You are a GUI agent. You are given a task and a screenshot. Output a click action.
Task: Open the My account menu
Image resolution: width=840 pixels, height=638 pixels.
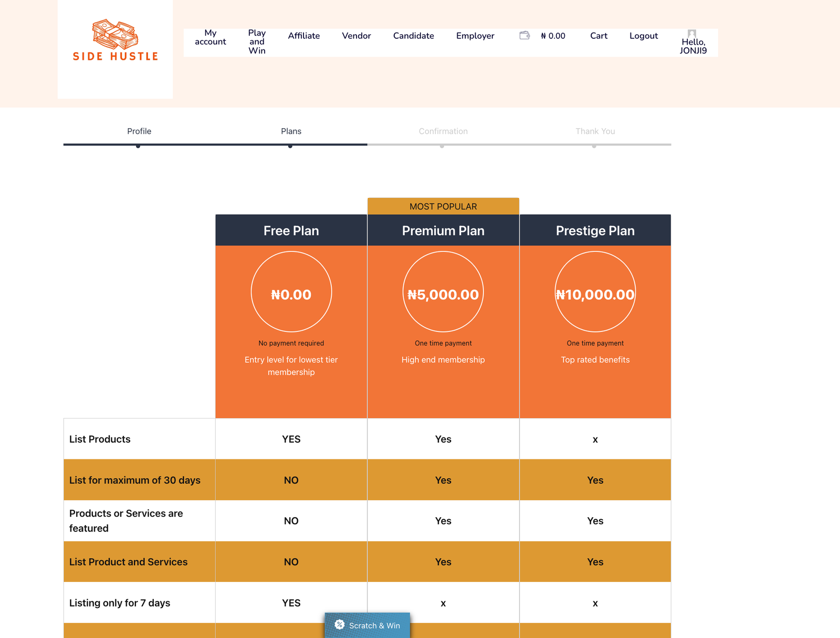(210, 37)
